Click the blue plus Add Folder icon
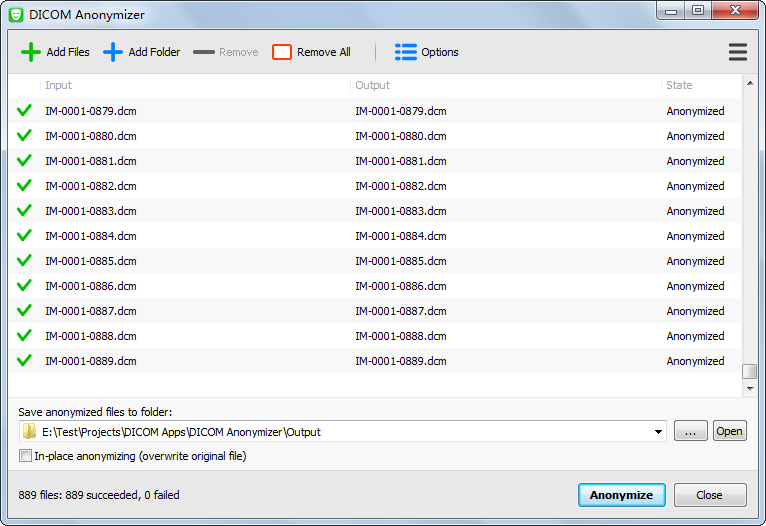This screenshot has width=766, height=526. (x=113, y=52)
